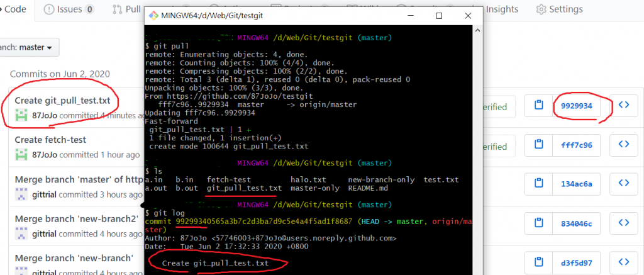Image resolution: width=644 pixels, height=275 pixels.
Task: Click 'git pull' command line in terminal
Action: click(167, 46)
